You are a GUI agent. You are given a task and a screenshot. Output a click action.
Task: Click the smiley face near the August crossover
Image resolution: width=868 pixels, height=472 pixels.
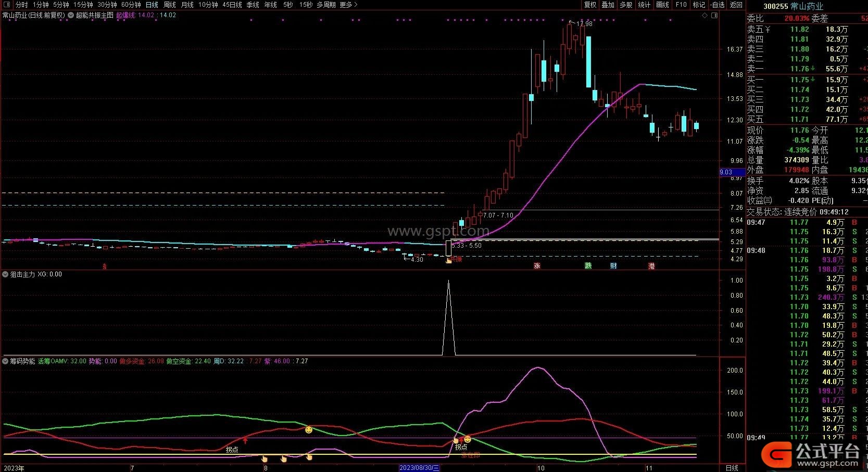pos(309,430)
